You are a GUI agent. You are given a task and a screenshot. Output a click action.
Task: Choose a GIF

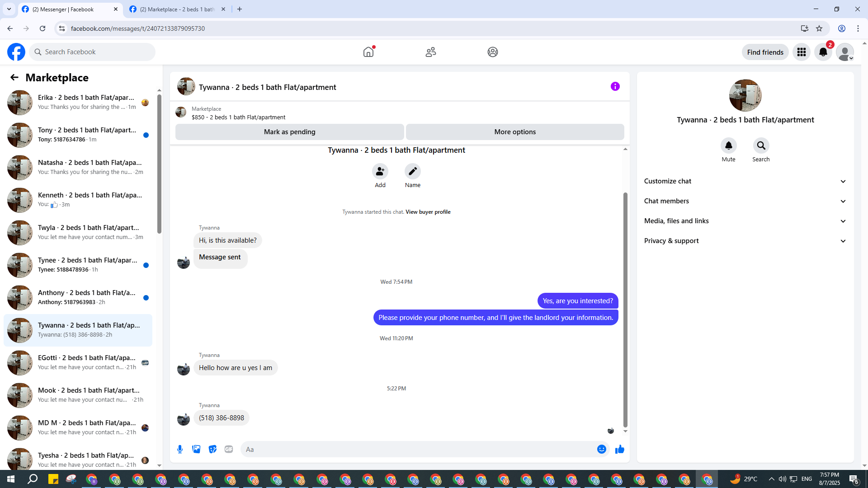pyautogui.click(x=229, y=449)
